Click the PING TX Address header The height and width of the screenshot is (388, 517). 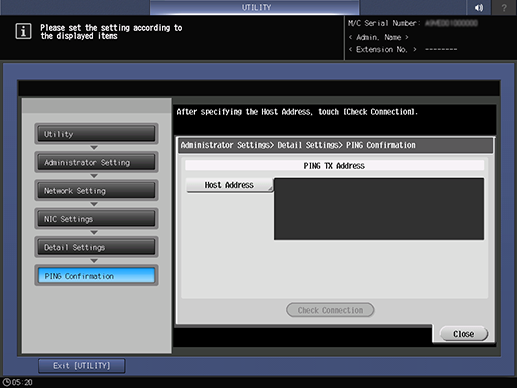pyautogui.click(x=334, y=166)
